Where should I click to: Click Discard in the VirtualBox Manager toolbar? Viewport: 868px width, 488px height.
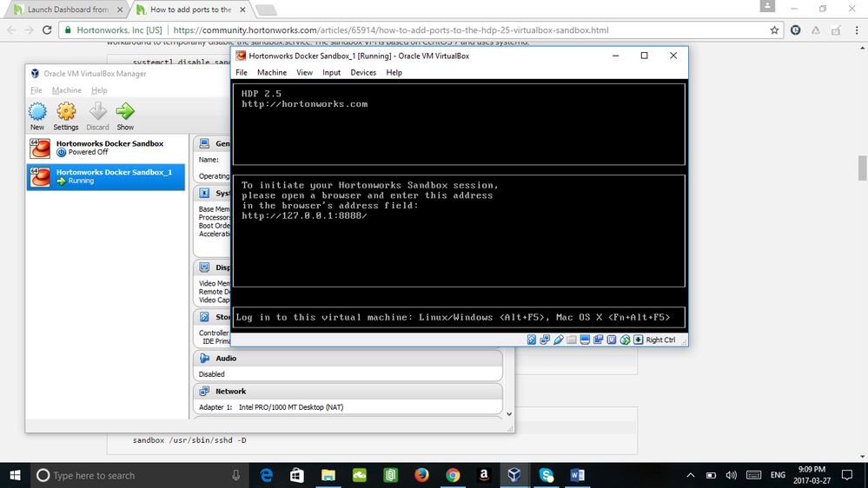(x=97, y=116)
